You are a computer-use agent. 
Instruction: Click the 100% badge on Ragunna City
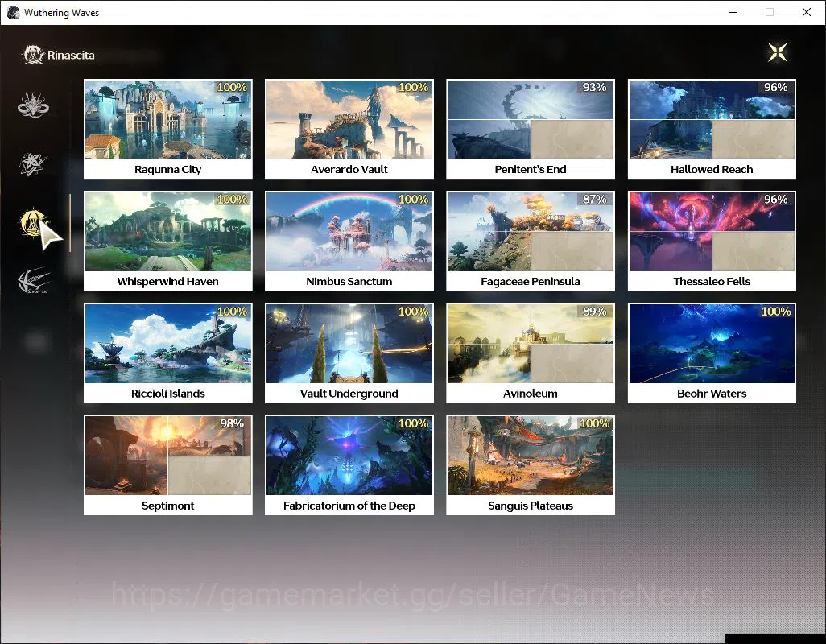pos(232,88)
